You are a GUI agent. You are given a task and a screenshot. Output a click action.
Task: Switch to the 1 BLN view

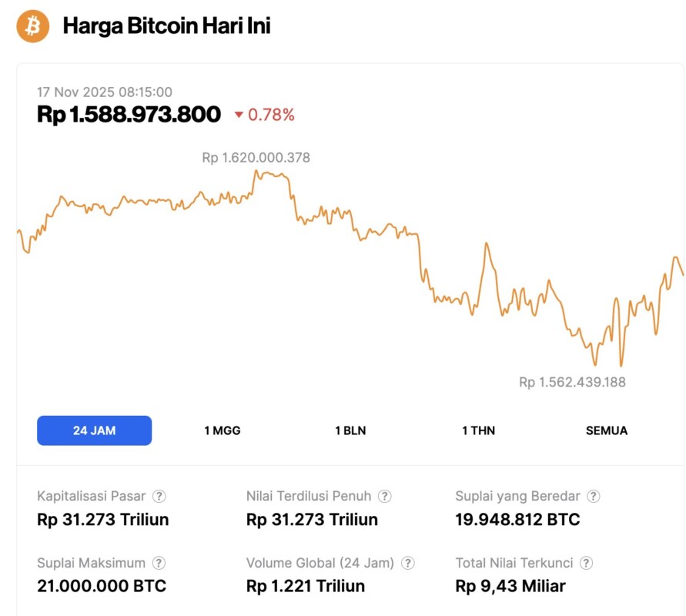[350, 430]
